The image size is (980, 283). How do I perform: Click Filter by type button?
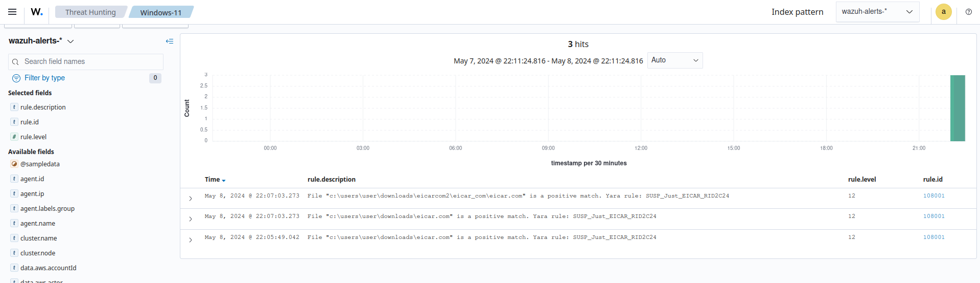pos(44,78)
